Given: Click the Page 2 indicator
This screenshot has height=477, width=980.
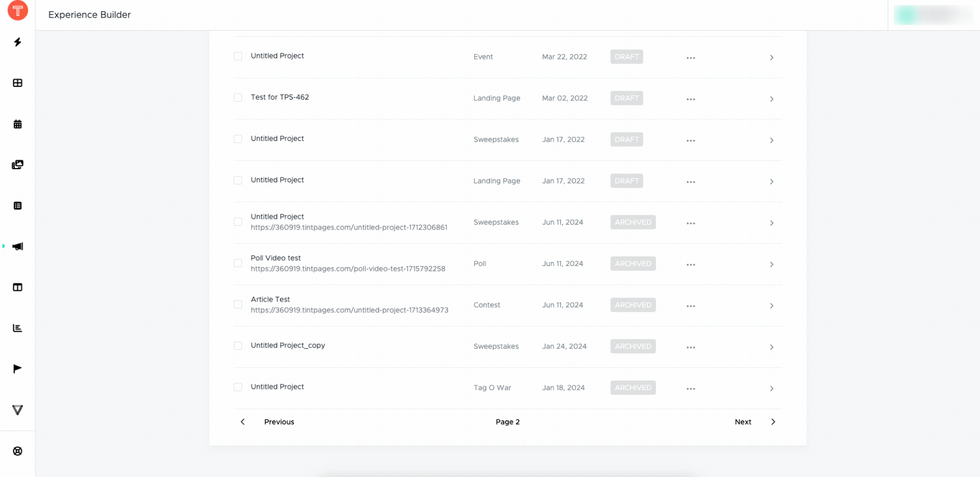Looking at the screenshot, I should pos(507,422).
